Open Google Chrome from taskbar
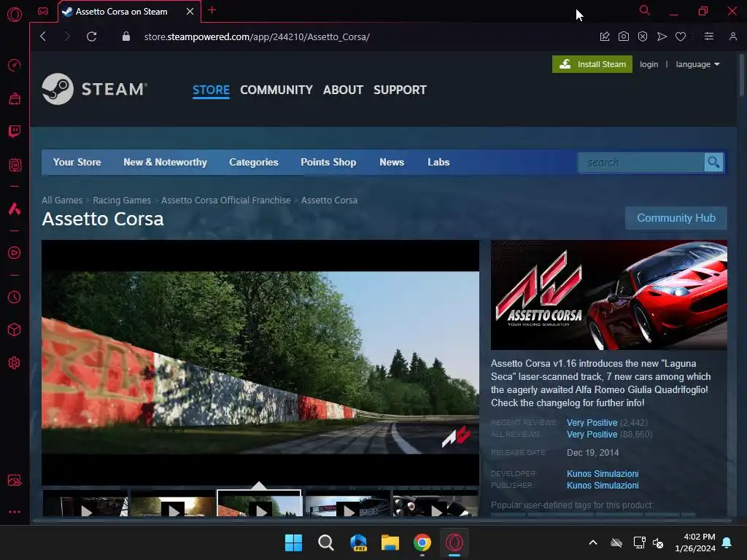Screen dimensions: 747x560 point(422,542)
